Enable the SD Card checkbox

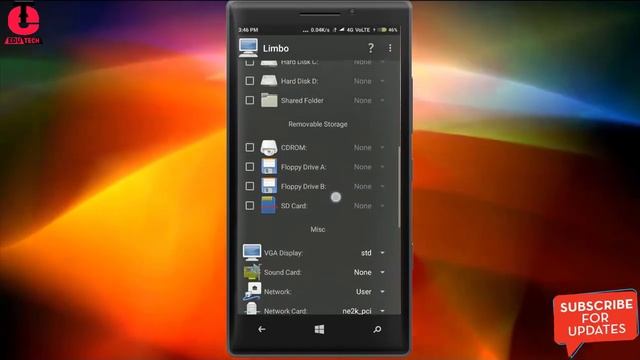(x=249, y=205)
